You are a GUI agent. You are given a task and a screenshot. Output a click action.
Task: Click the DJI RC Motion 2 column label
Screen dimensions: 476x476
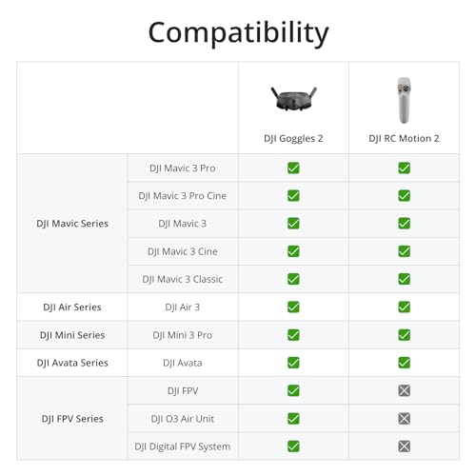click(404, 138)
